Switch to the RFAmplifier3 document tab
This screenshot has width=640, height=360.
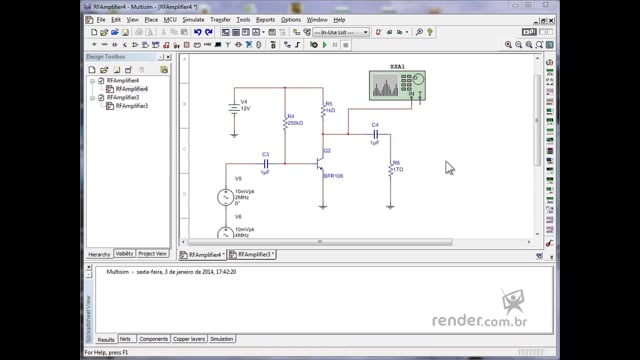coord(251,255)
